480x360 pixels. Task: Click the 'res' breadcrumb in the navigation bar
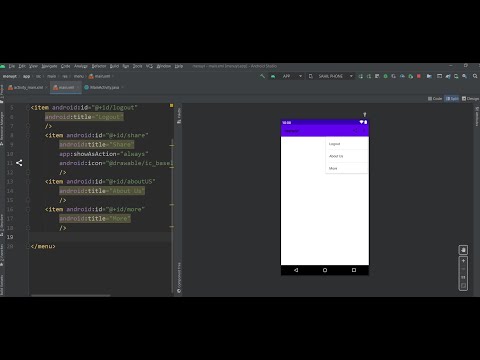tap(65, 76)
